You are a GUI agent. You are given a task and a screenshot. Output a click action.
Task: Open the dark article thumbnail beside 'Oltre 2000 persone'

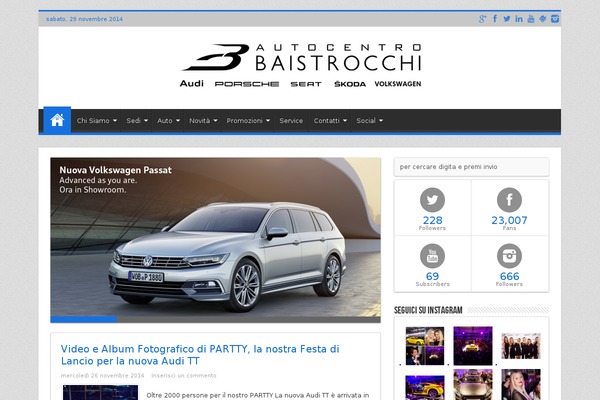pyautogui.click(x=100, y=392)
